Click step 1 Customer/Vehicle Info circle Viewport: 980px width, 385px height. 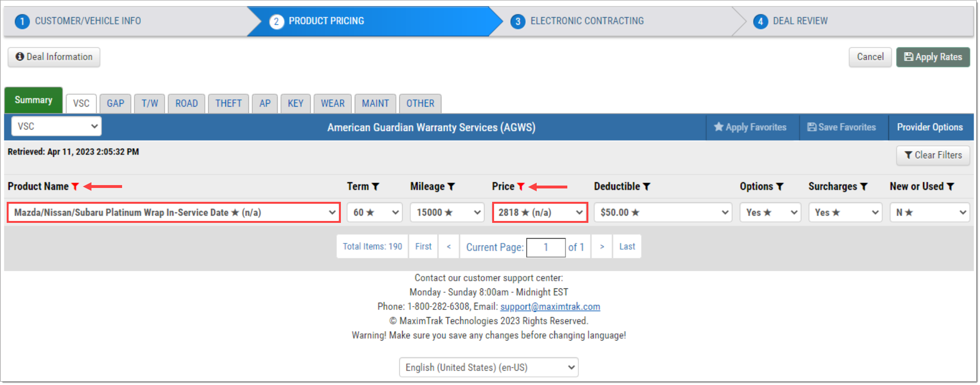[x=22, y=22]
